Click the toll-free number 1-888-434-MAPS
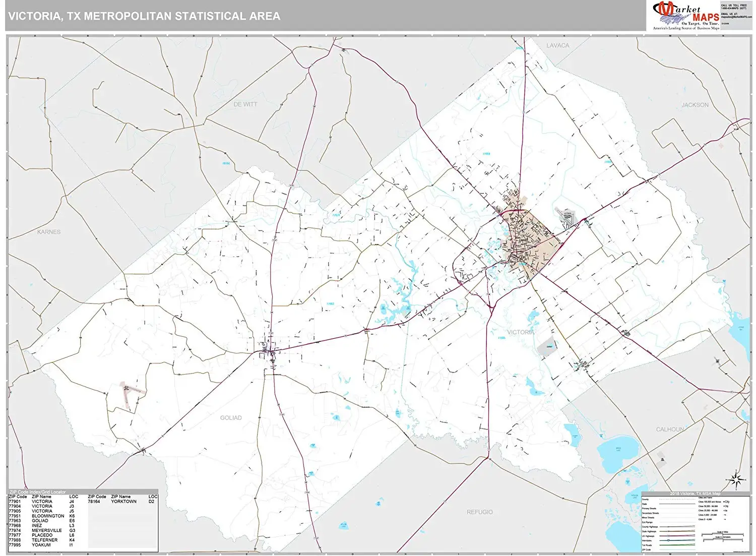This screenshot has width=756, height=556. coord(734,8)
